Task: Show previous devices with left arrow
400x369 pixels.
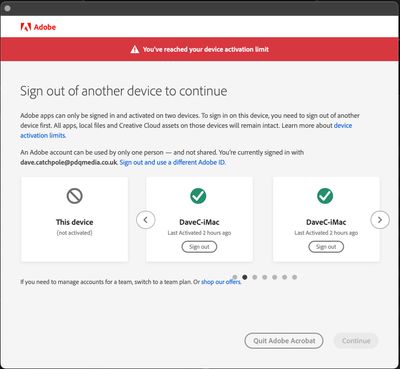Action: pyautogui.click(x=146, y=220)
